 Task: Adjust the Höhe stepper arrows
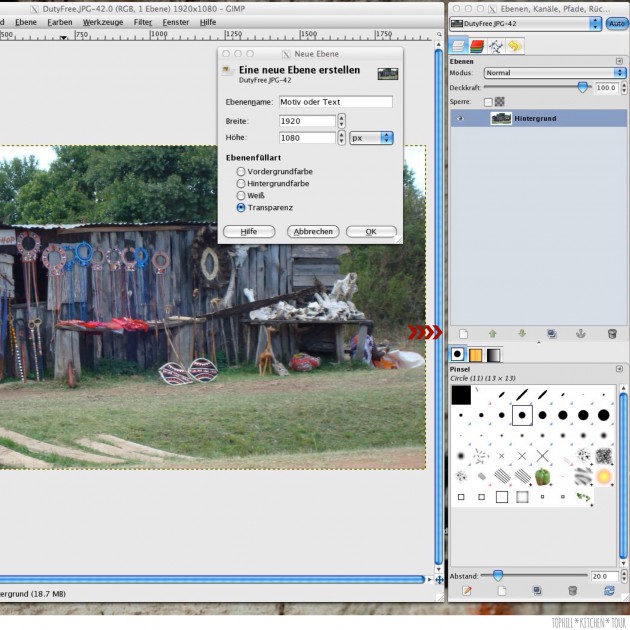click(341, 138)
